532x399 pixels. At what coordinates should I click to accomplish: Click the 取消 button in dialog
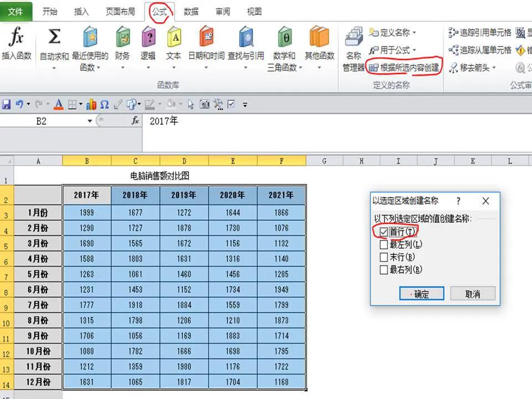473,294
